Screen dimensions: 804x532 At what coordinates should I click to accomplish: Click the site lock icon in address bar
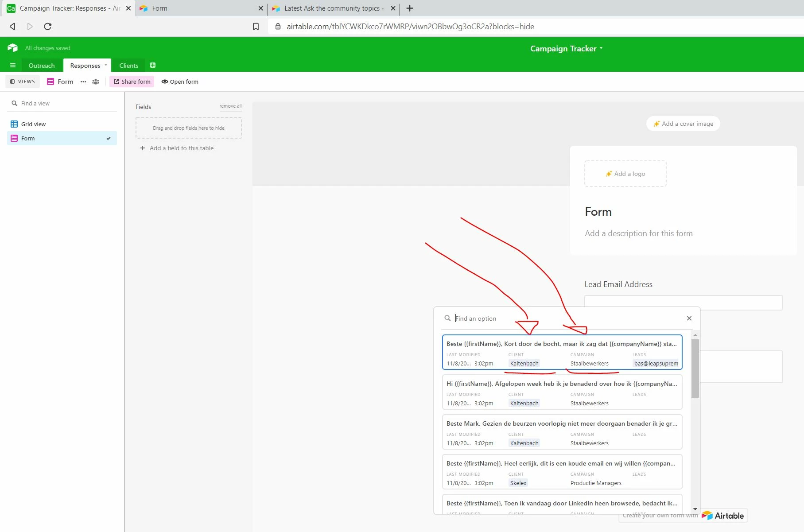(278, 27)
